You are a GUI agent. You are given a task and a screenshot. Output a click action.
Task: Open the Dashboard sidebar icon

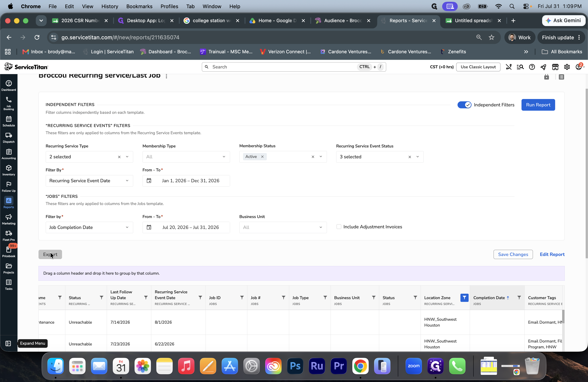click(x=9, y=86)
